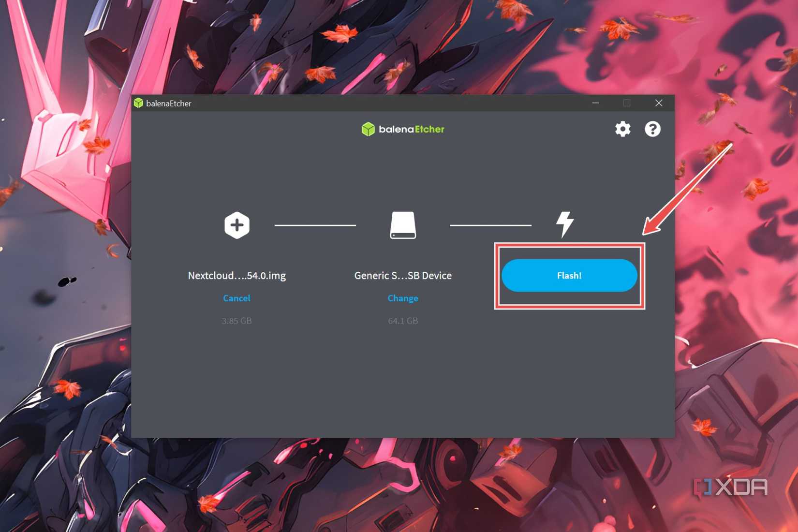
Task: Minimize the balenaEtcher window
Action: pos(595,103)
